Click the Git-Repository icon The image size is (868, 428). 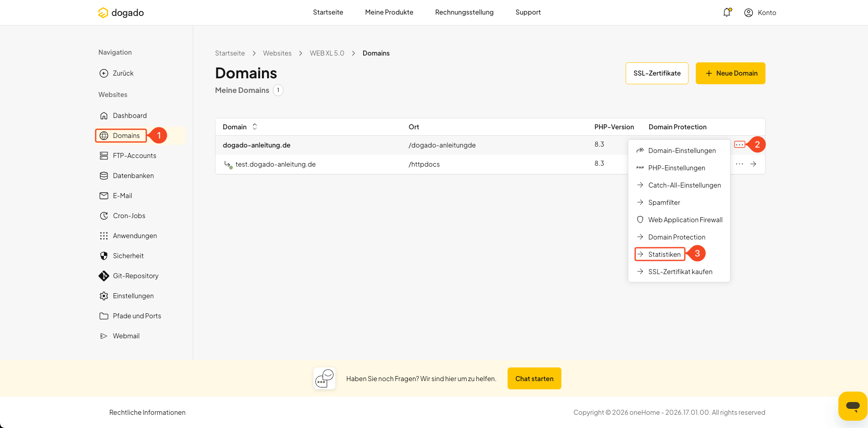[104, 276]
